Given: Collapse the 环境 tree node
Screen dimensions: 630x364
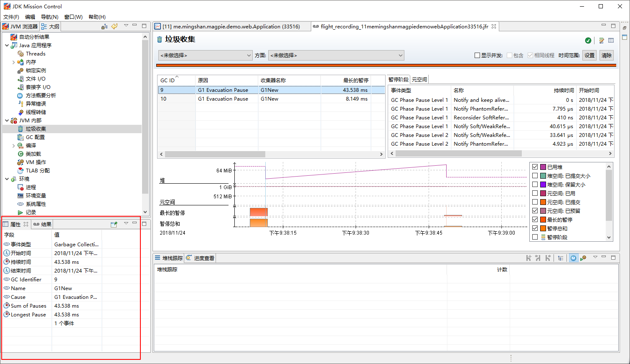Looking at the screenshot, I should (7, 179).
